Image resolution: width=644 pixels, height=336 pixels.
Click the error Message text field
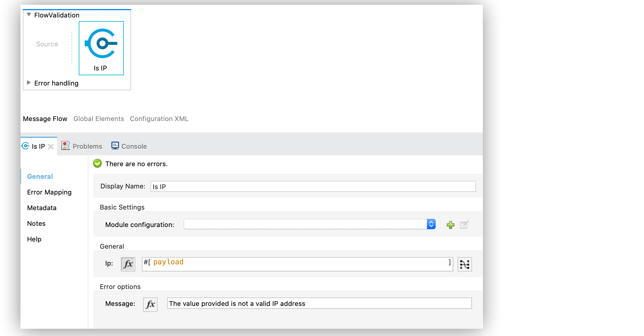tap(319, 303)
